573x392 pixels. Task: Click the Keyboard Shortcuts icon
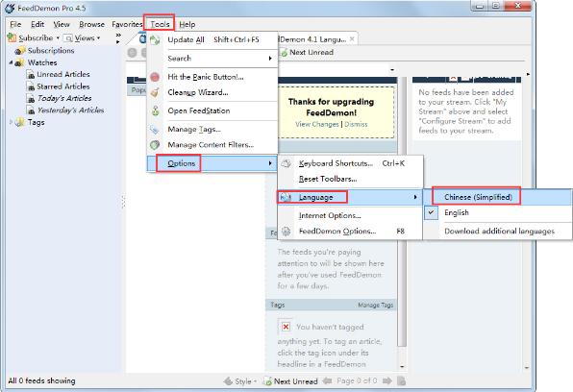tap(286, 163)
